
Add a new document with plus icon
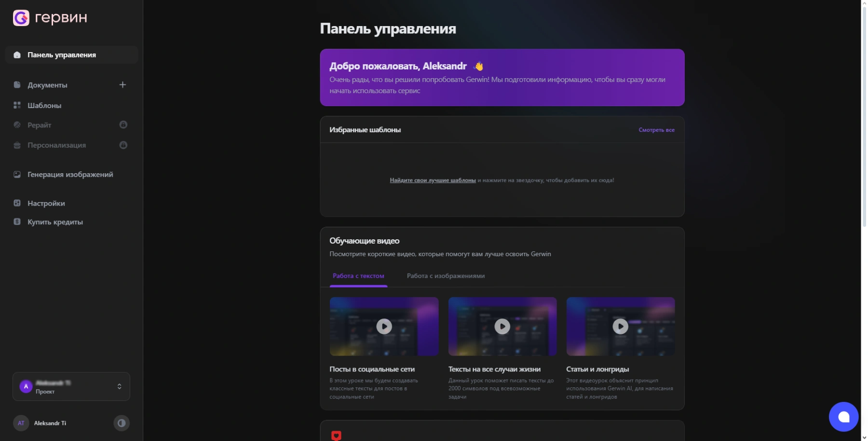122,85
